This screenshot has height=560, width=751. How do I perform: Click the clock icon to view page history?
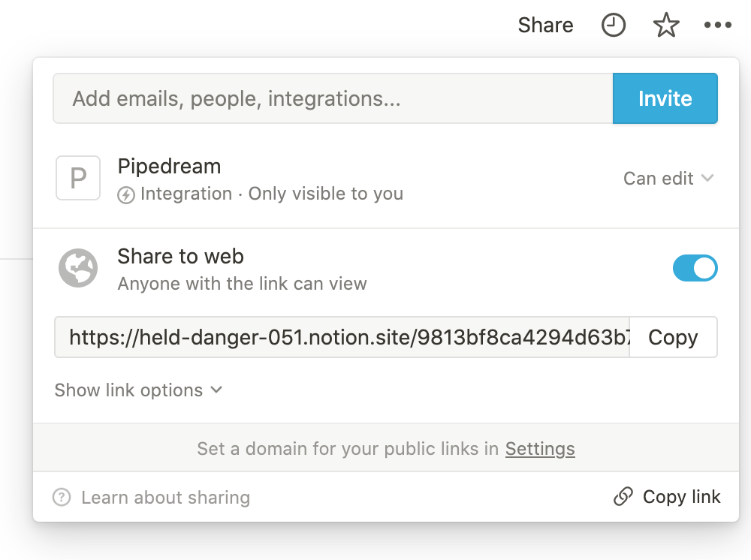click(613, 24)
